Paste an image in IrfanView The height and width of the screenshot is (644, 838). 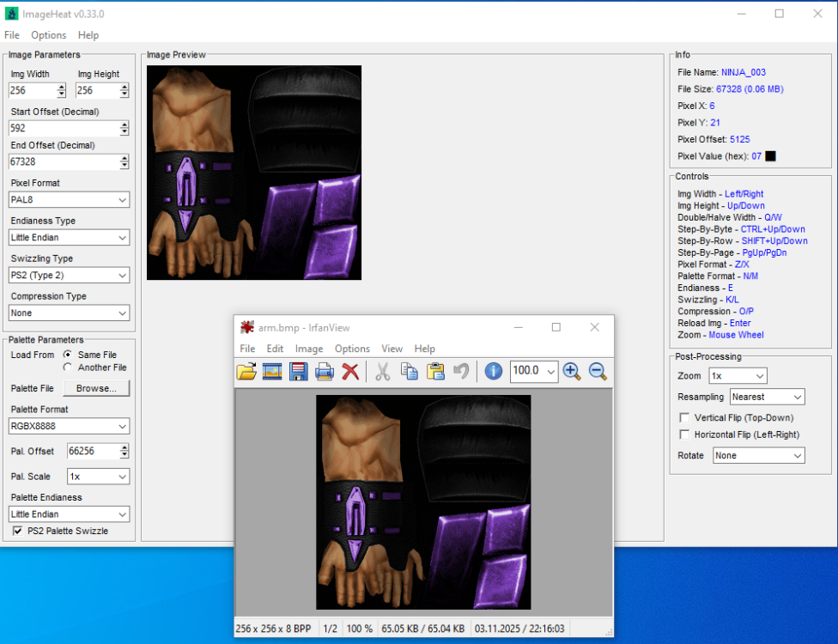[436, 371]
